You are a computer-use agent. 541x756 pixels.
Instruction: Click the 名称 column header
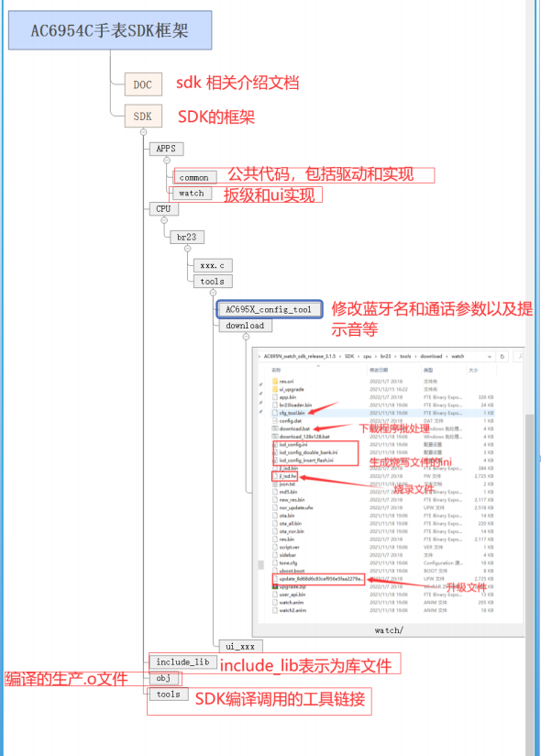point(276,371)
